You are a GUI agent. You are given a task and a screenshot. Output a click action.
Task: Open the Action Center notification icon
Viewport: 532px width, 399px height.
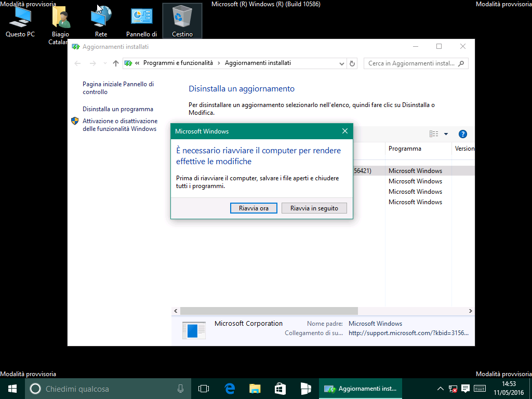click(x=465, y=389)
